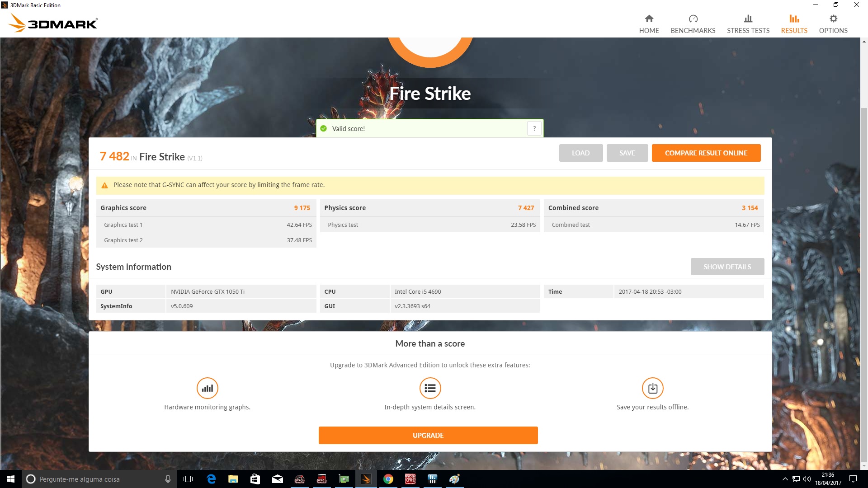Click the Physics score value 7 427

point(526,208)
